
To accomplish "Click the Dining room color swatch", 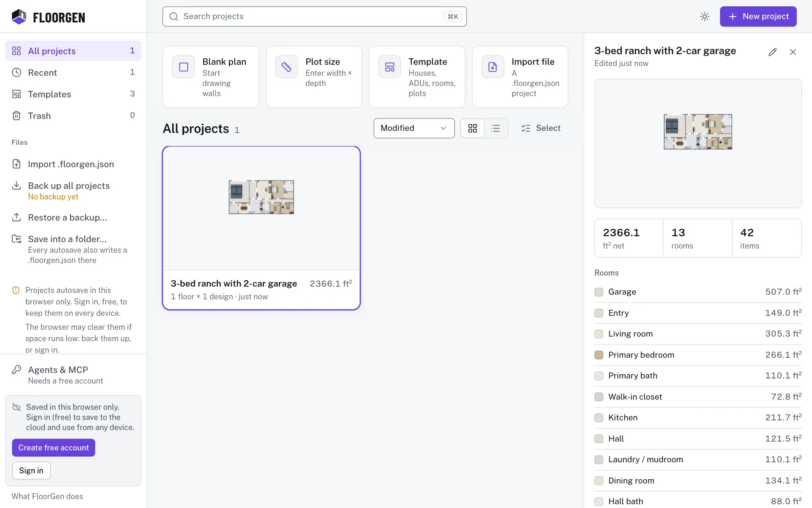I will [x=599, y=480].
